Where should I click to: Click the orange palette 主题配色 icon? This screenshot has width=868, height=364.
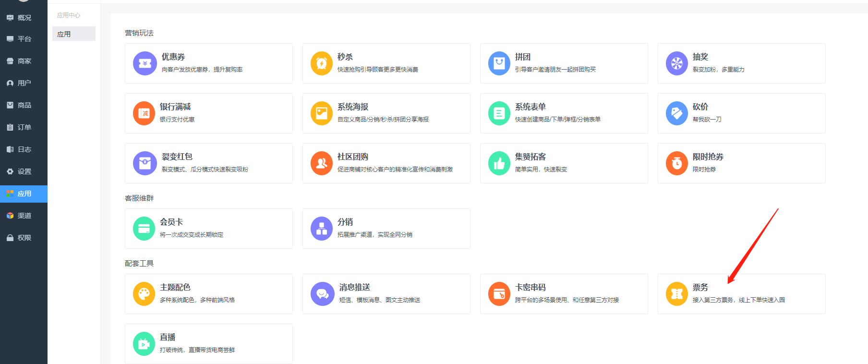click(x=144, y=294)
